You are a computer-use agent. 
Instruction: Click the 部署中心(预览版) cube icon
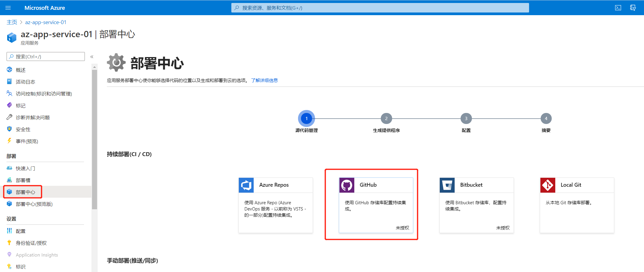[10, 204]
